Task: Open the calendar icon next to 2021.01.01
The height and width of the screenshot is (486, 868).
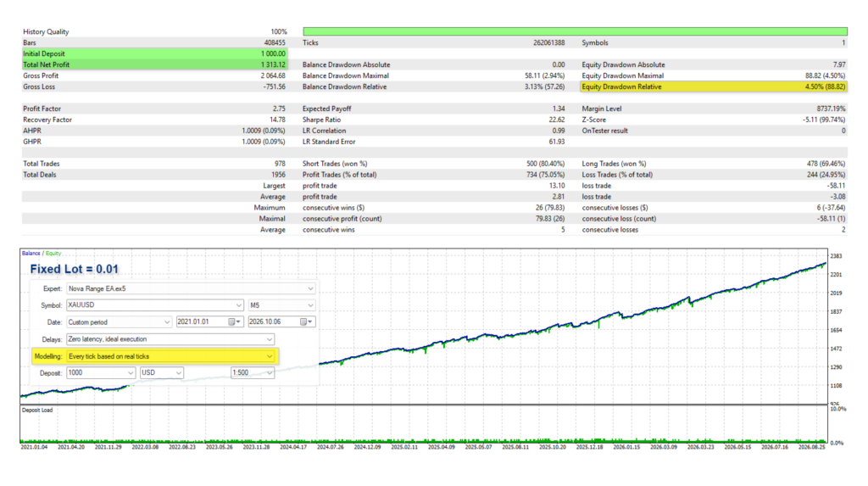Action: [232, 322]
